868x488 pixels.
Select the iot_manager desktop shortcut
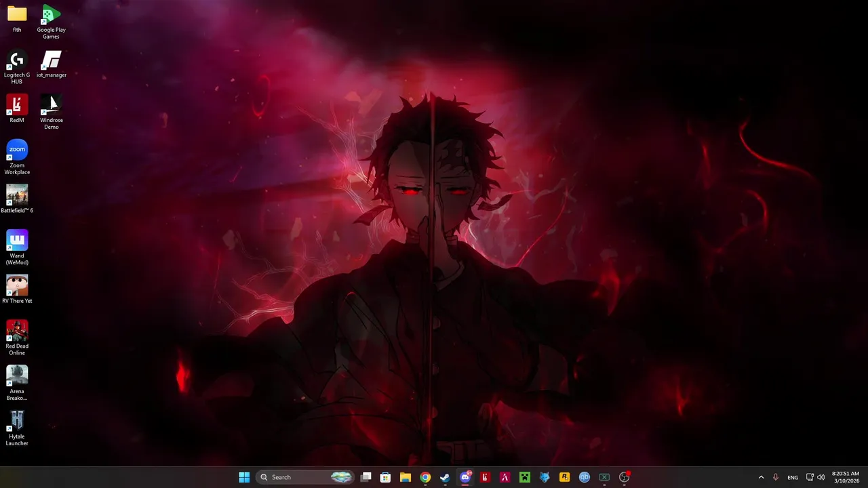(51, 64)
